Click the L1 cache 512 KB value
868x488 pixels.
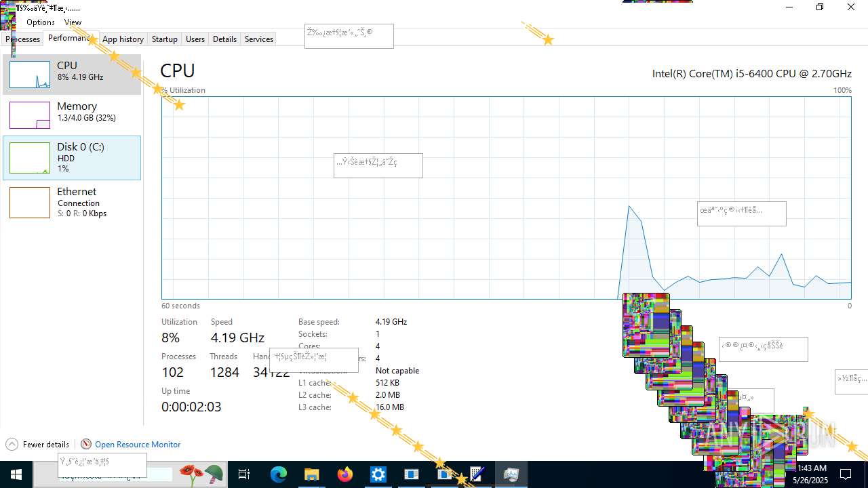click(x=387, y=383)
